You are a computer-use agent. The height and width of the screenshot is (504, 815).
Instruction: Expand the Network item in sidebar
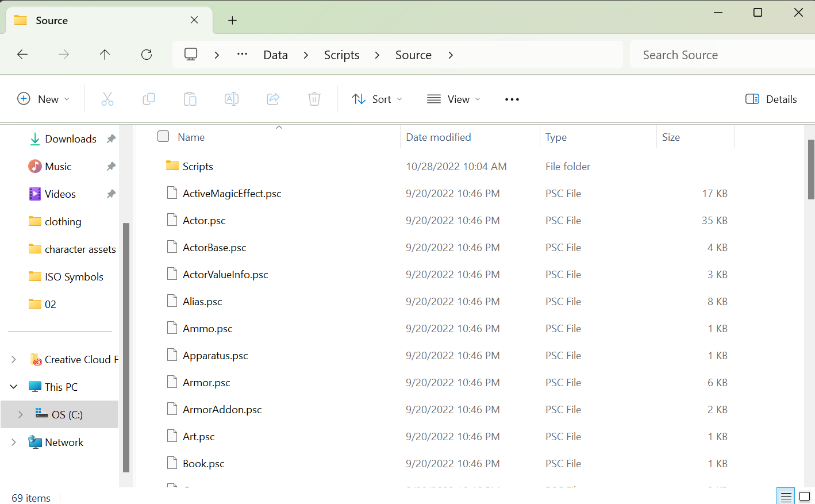point(13,442)
